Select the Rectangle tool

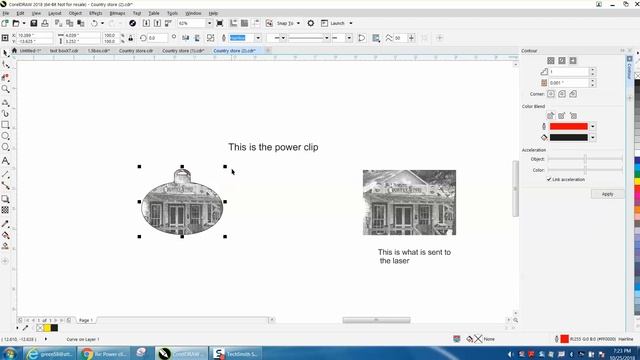click(x=5, y=125)
